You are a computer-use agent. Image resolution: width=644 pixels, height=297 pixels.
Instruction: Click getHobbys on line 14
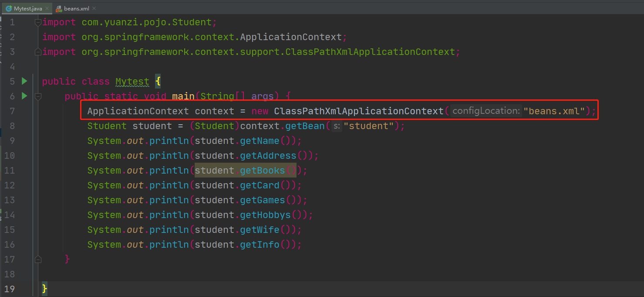(266, 215)
